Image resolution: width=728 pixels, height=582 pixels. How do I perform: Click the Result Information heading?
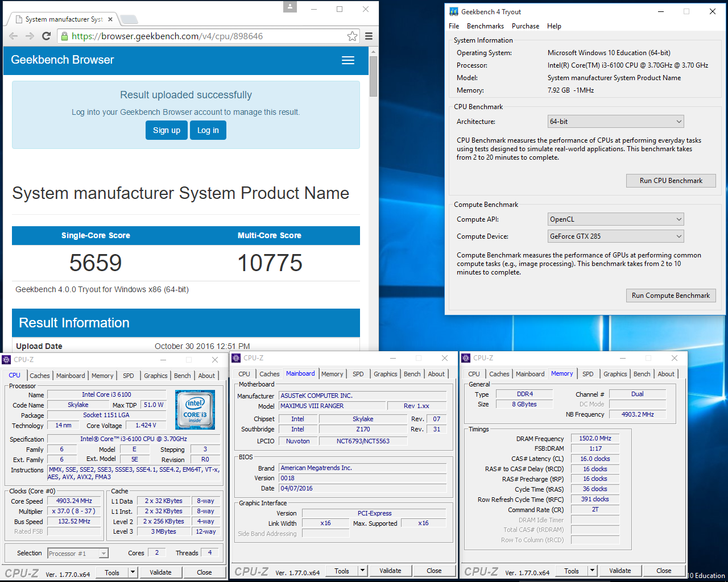74,323
